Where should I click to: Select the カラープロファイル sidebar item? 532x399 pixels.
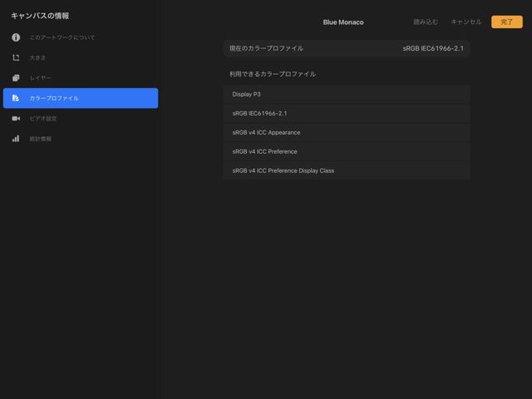click(81, 98)
